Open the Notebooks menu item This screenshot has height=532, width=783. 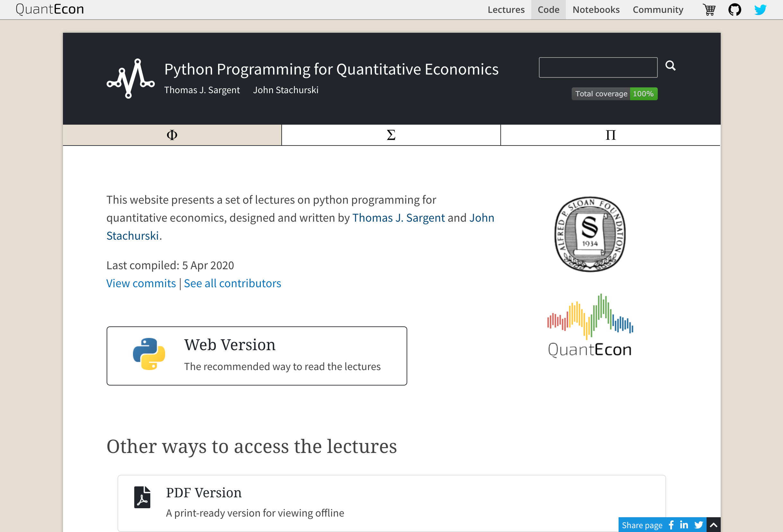coord(596,10)
